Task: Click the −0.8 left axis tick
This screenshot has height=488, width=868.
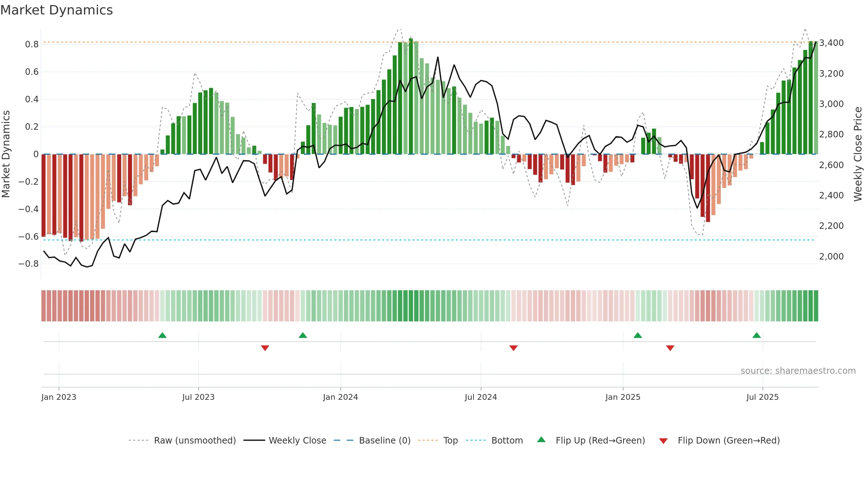Action: [29, 264]
